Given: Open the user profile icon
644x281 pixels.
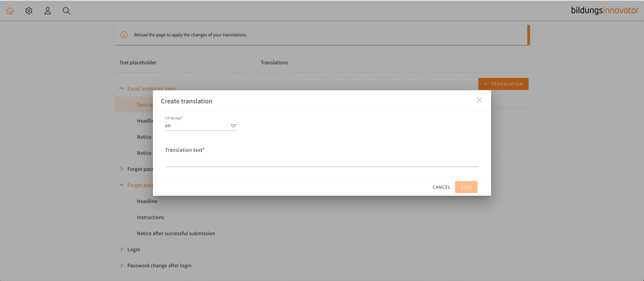Looking at the screenshot, I should coord(48,11).
